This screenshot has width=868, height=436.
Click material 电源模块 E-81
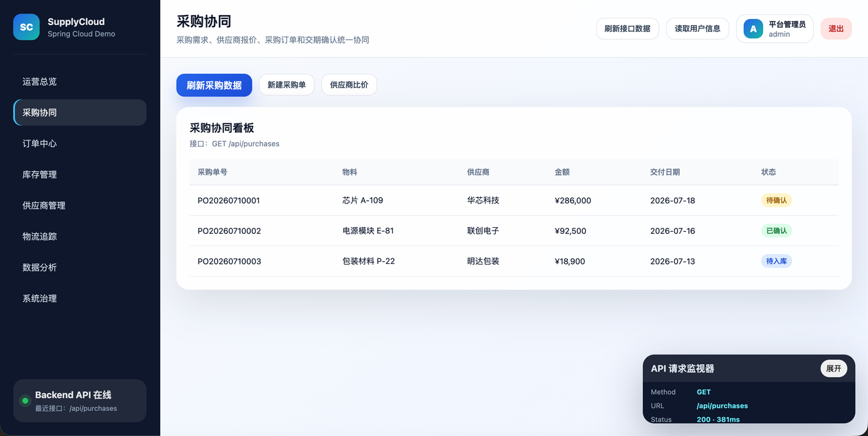point(368,231)
